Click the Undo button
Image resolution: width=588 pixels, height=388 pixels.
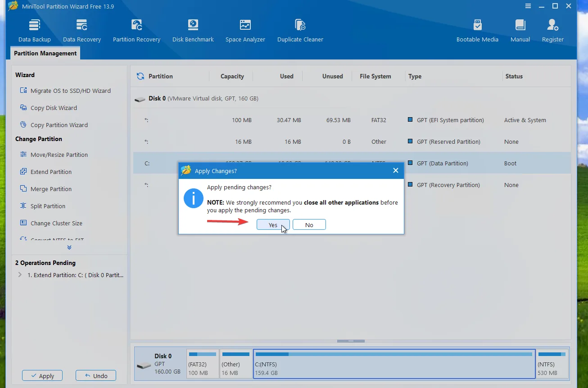click(x=96, y=376)
